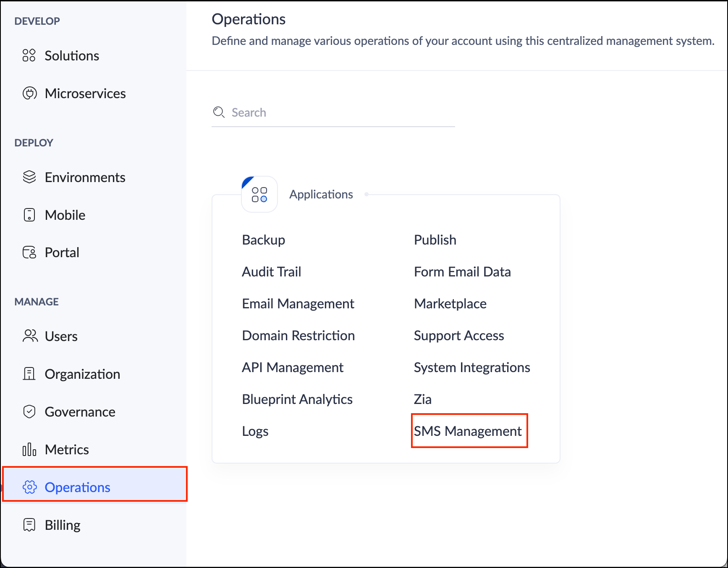The height and width of the screenshot is (568, 728).
Task: Click the Billing receipt icon
Action: tap(29, 525)
